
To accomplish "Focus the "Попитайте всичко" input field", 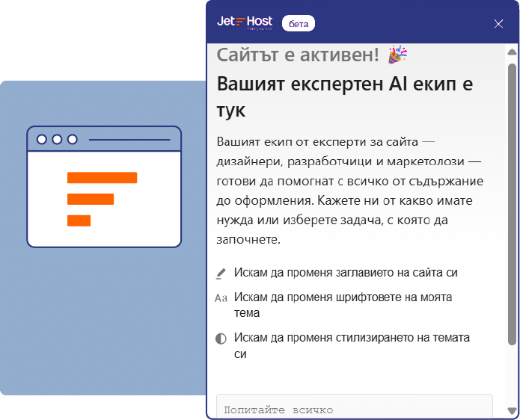I will 354,409.
